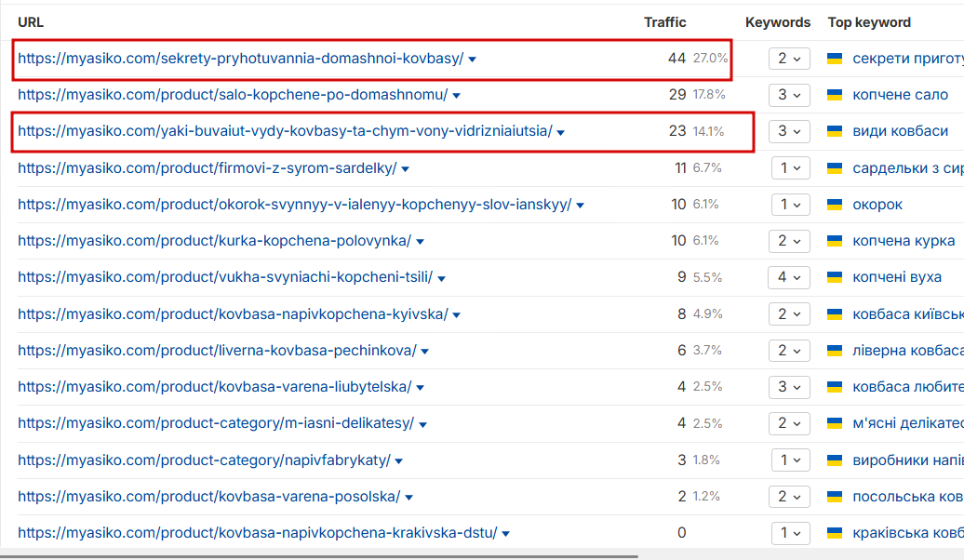Open the yaki-buvaiut-vydy-kovbasy URL link
The width and height of the screenshot is (964, 560).
[285, 131]
